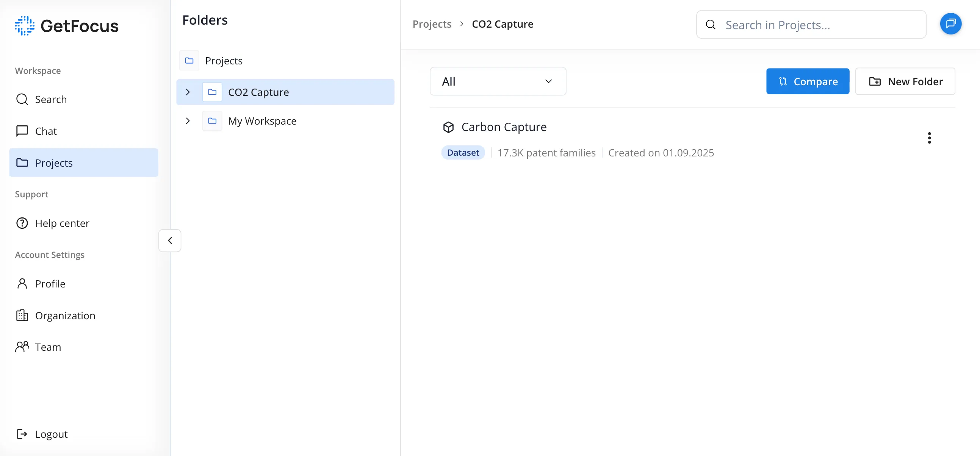Click the folder icon beside My Workspace
This screenshot has width=980, height=456.
point(212,121)
